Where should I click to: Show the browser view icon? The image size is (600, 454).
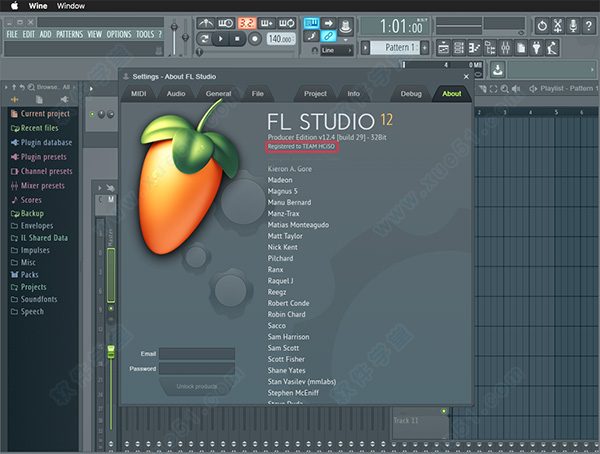coord(490,48)
